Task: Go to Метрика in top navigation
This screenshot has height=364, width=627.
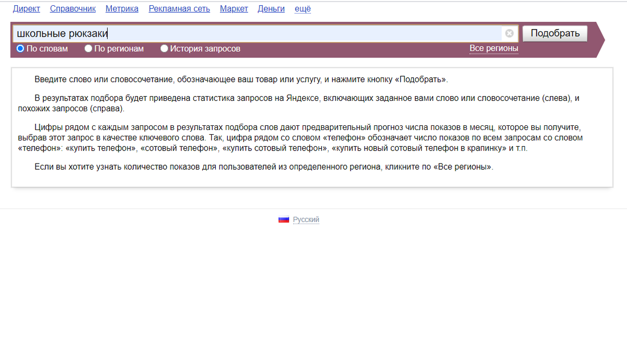Action: point(122,9)
